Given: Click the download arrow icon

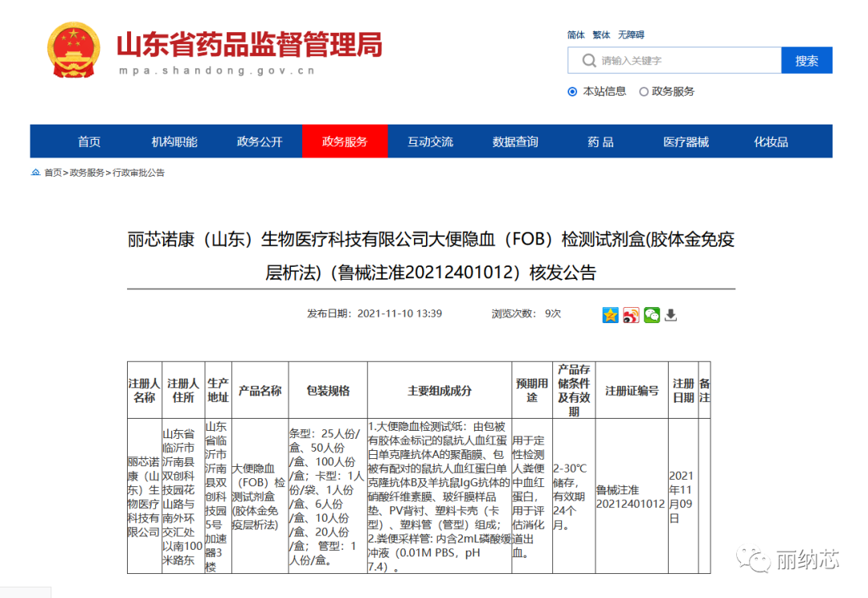Looking at the screenshot, I should tap(670, 315).
